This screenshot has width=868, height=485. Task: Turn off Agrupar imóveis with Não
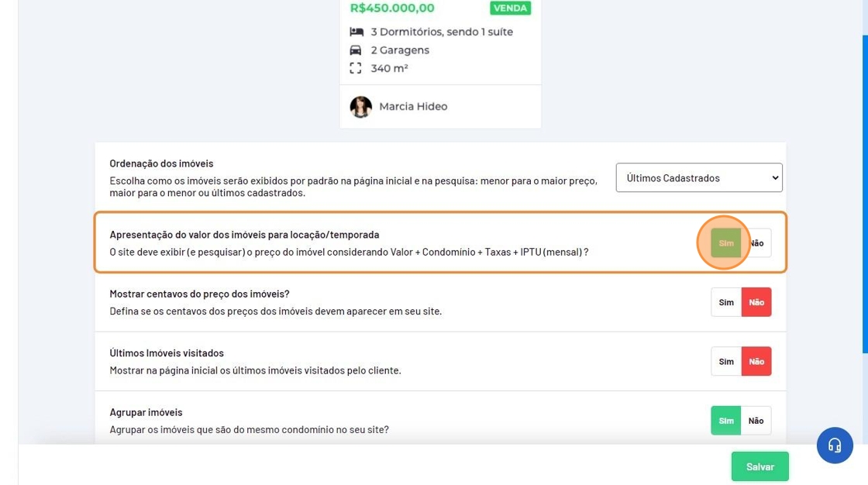[x=756, y=421]
